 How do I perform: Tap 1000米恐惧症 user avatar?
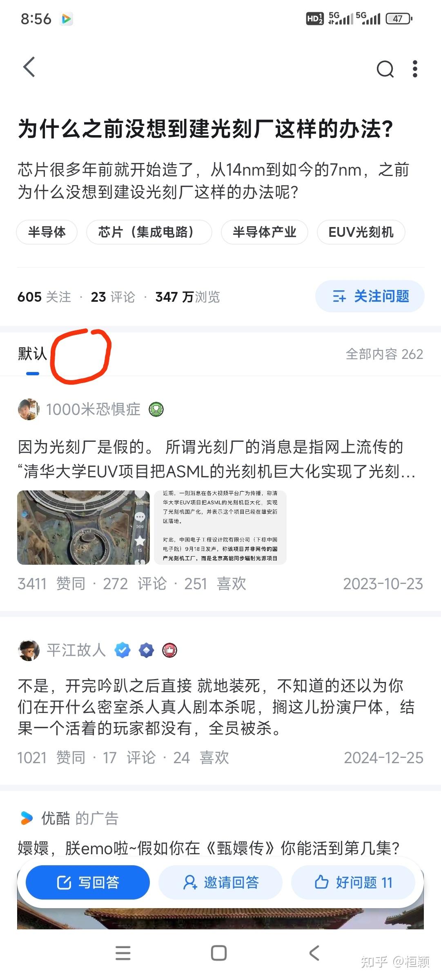pos(29,409)
